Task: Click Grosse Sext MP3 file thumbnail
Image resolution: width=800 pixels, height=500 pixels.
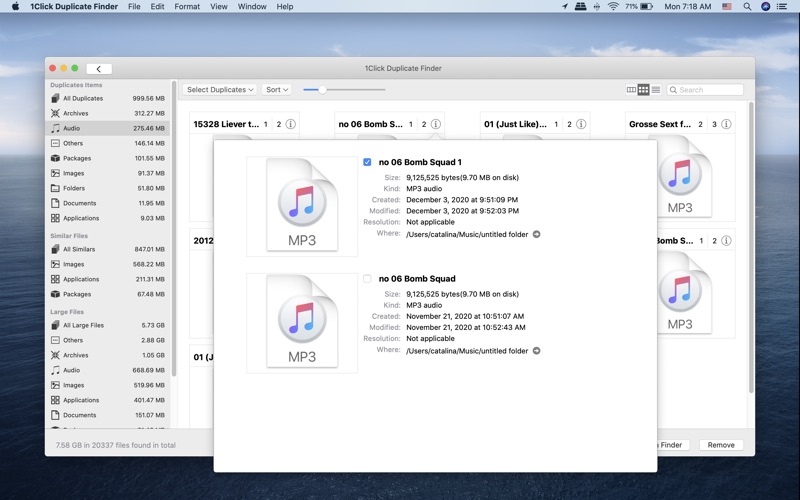Action: [x=681, y=176]
